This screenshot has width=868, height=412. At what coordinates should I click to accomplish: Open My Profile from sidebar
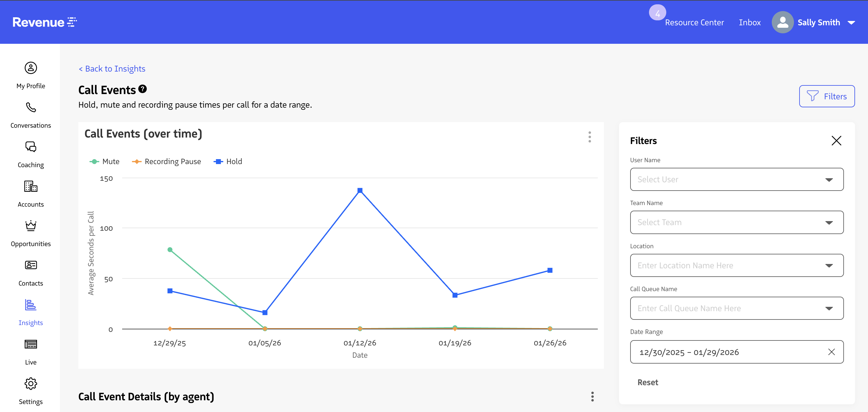[x=31, y=68]
